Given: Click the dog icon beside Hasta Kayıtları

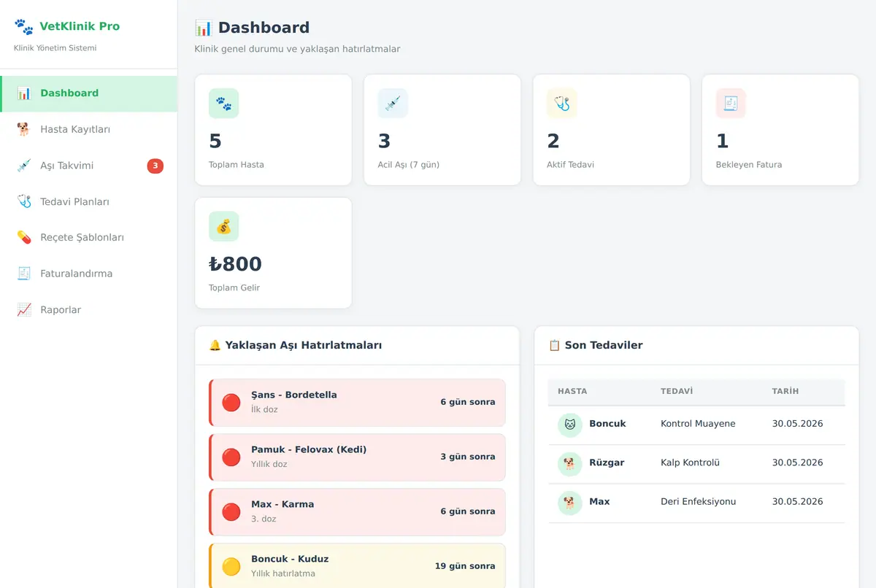Looking at the screenshot, I should pos(24,129).
